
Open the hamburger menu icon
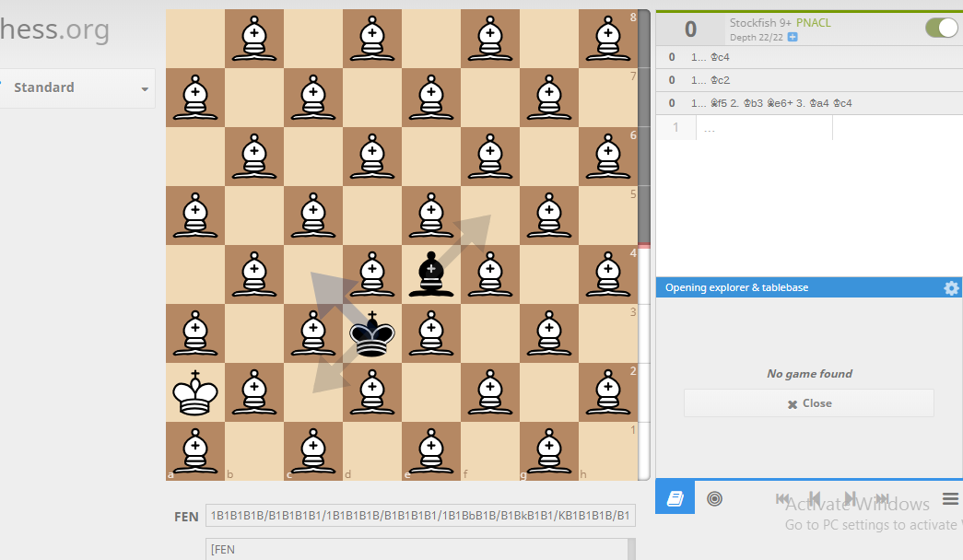pyautogui.click(x=950, y=498)
